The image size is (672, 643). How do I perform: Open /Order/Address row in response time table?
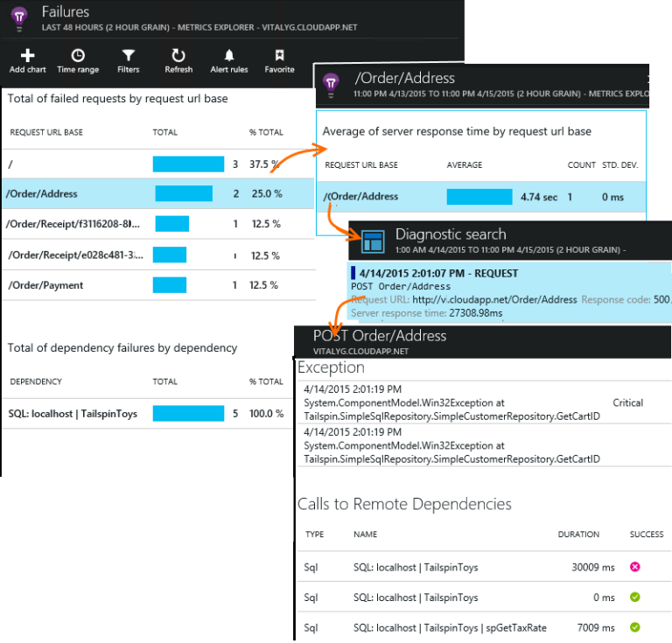pos(481,197)
